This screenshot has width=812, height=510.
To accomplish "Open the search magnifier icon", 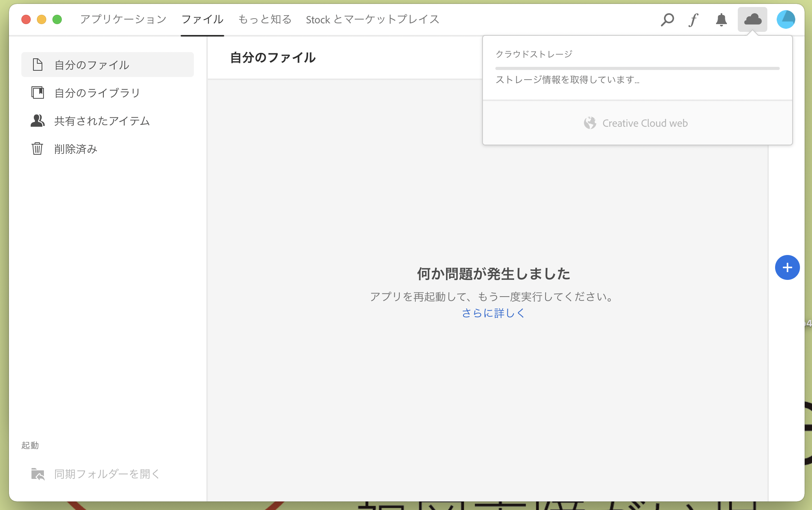I will (667, 19).
